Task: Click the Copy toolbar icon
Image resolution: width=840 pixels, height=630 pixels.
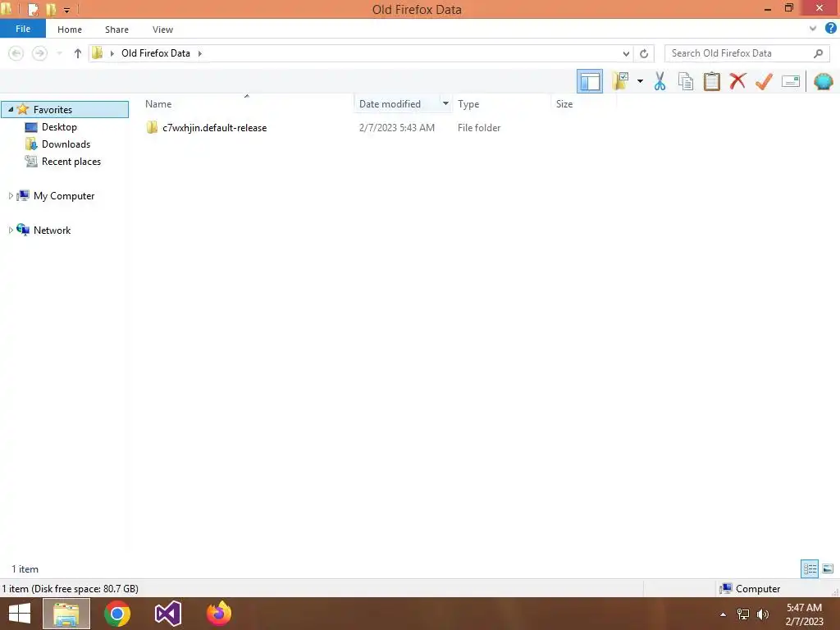Action: pyautogui.click(x=686, y=81)
